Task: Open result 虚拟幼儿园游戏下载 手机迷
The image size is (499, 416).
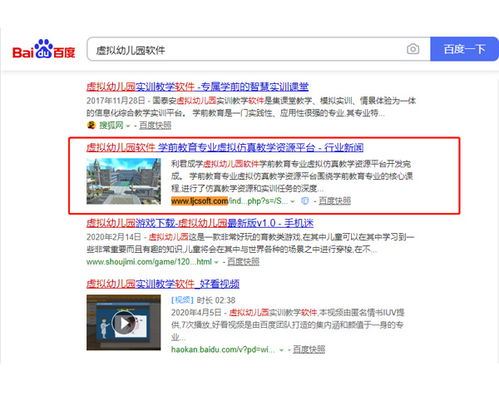Action: (200, 223)
